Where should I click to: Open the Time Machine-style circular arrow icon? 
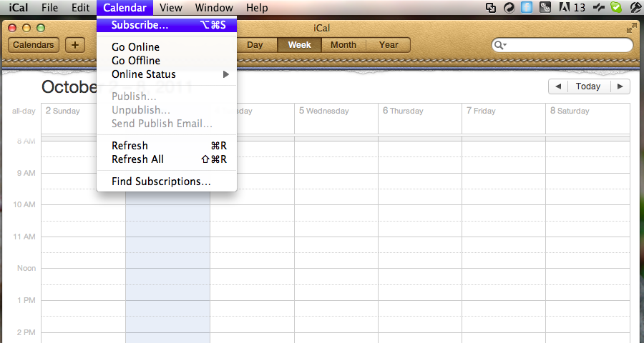509,7
